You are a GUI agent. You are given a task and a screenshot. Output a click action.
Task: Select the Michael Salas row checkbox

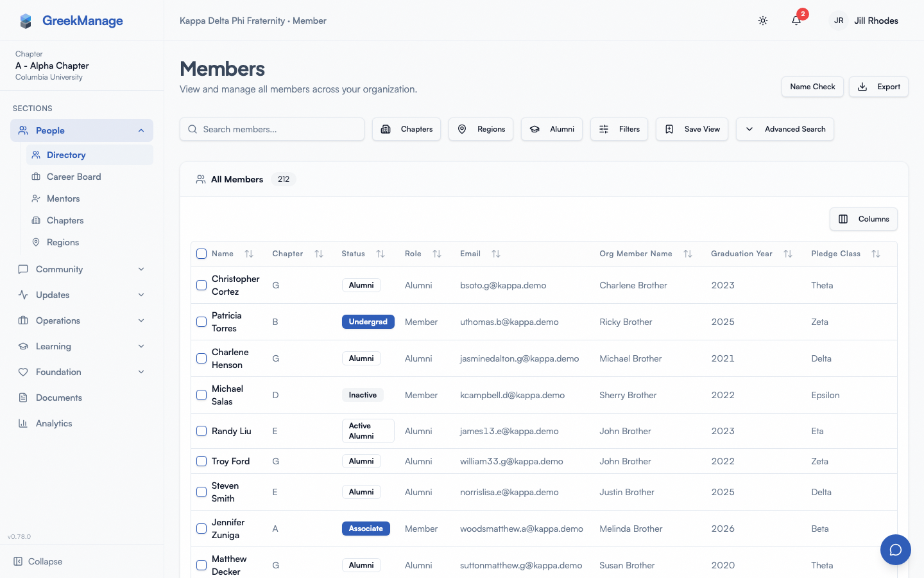(201, 395)
